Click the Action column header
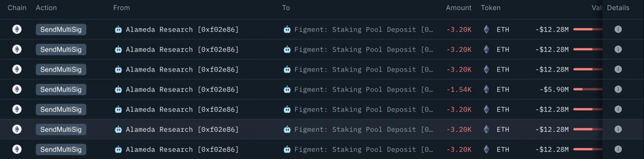This screenshot has height=159, width=644. pyautogui.click(x=46, y=8)
